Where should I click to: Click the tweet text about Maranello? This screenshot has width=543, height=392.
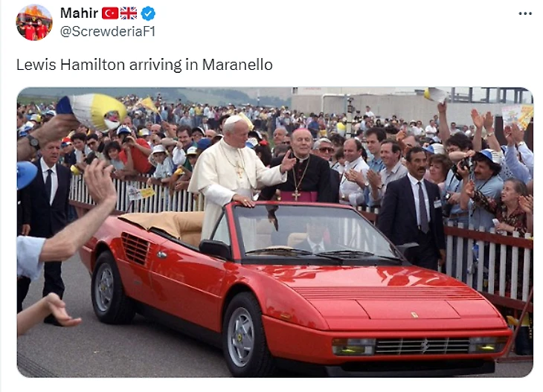click(x=144, y=65)
